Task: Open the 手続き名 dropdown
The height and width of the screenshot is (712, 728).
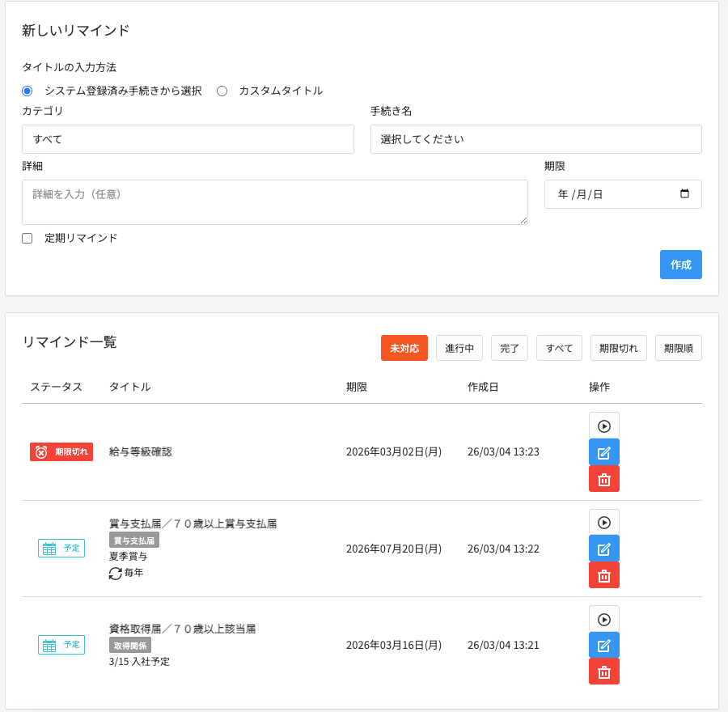Action: (535, 139)
